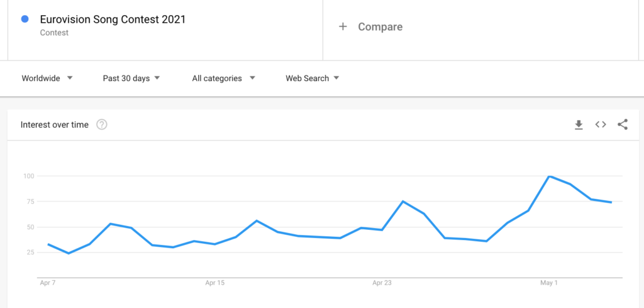Click the Compare button to add term
644x308 pixels.
point(380,26)
